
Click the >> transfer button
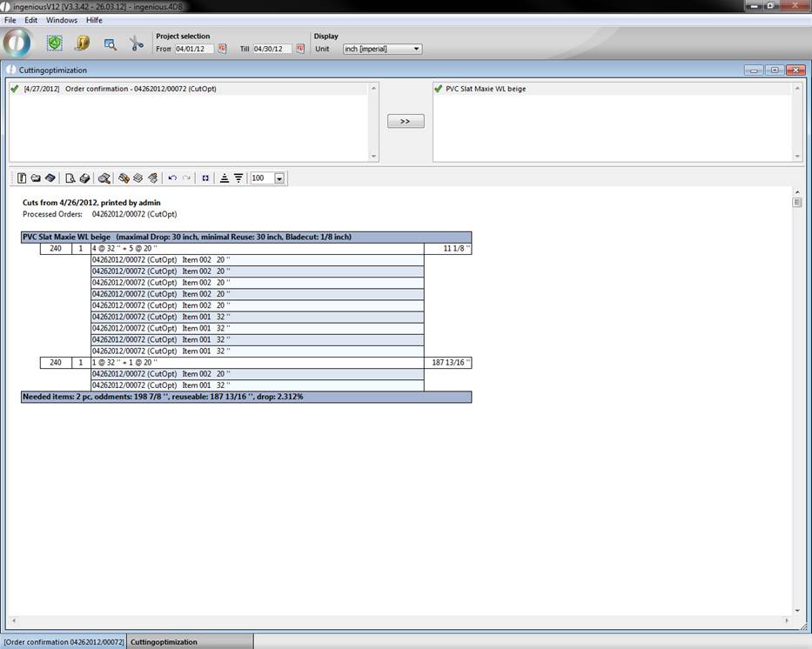[406, 121]
